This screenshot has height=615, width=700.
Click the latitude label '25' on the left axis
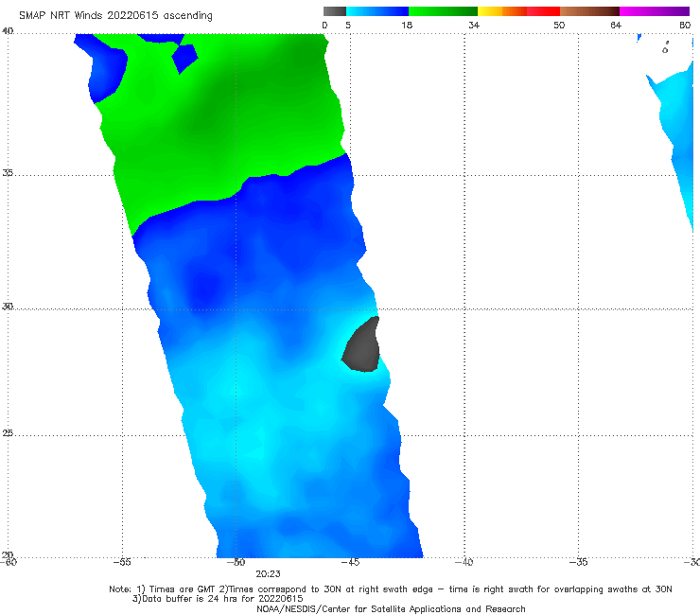tap(8, 433)
